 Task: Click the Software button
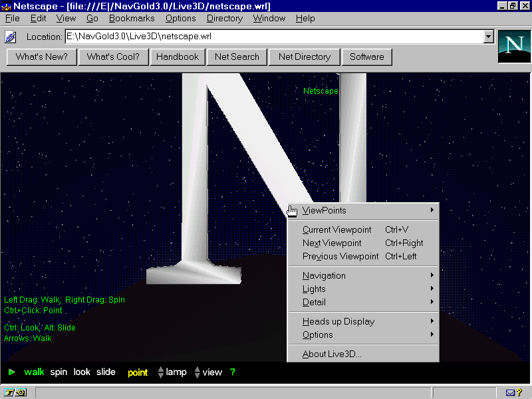[x=367, y=57]
